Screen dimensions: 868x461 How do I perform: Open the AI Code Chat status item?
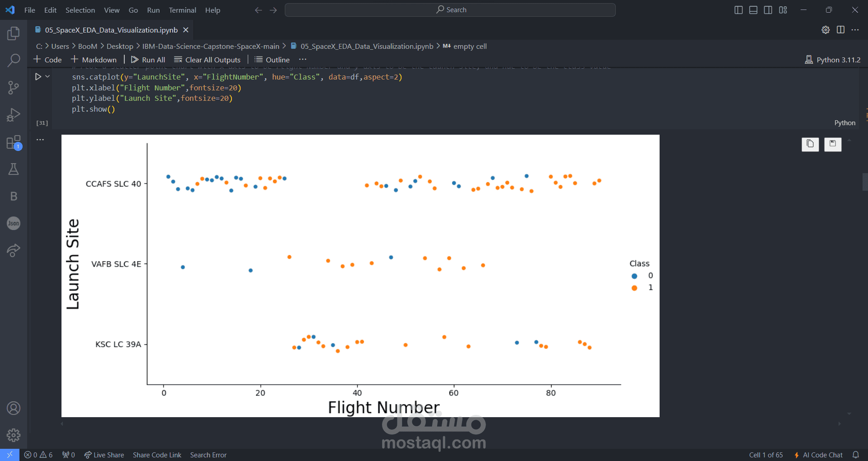tap(818, 455)
